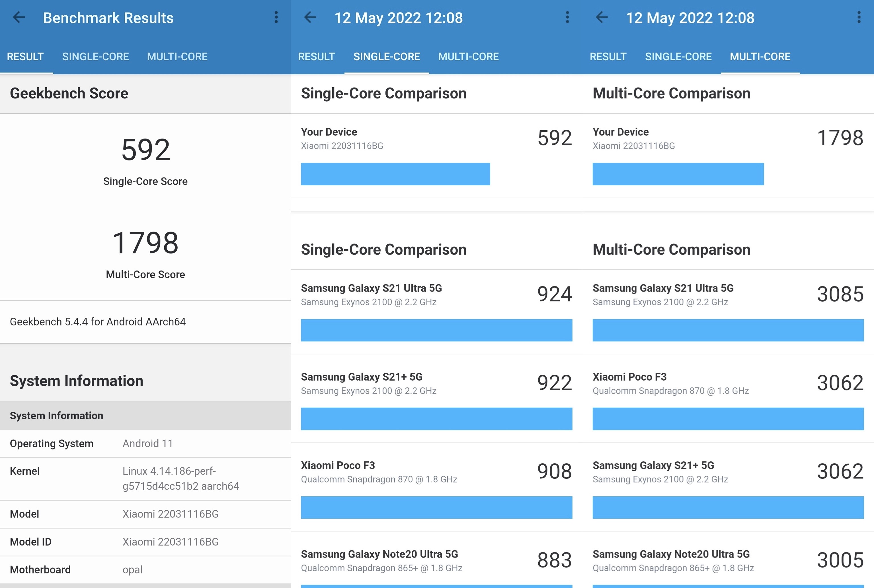Select MULTI-CORE tab on Multi-Core Comparison screen

(x=760, y=57)
